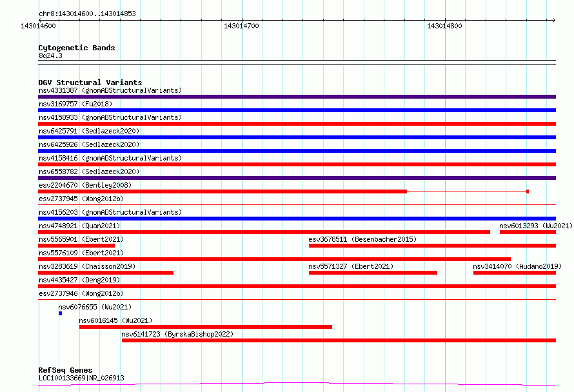The image size is (574, 392).
Task: Click the DGV Structural Variants track heading
Action: [90, 83]
